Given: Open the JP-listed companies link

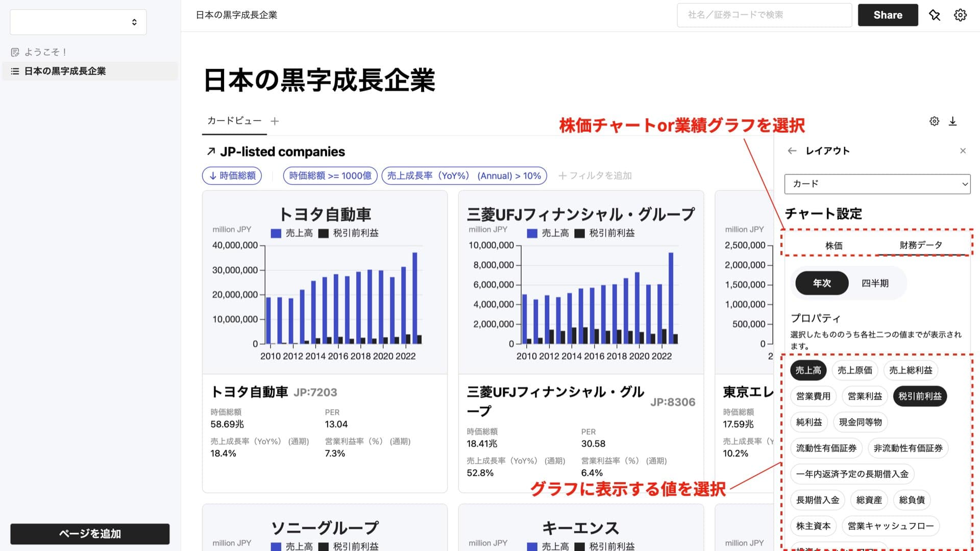Looking at the screenshot, I should tap(282, 152).
